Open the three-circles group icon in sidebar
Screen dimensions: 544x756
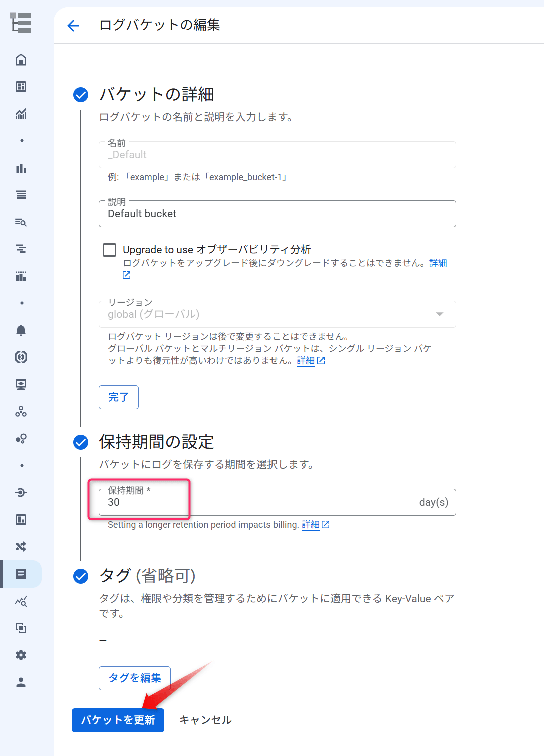click(x=21, y=412)
